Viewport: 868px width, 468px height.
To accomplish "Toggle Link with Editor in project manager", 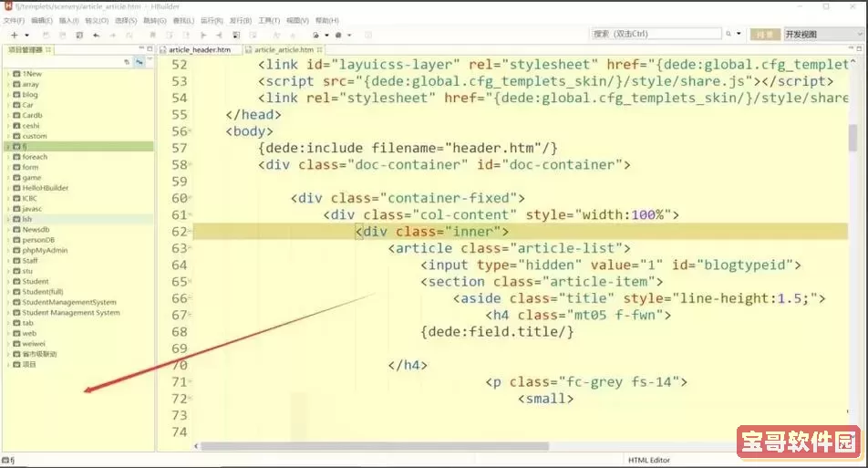I will click(x=139, y=62).
